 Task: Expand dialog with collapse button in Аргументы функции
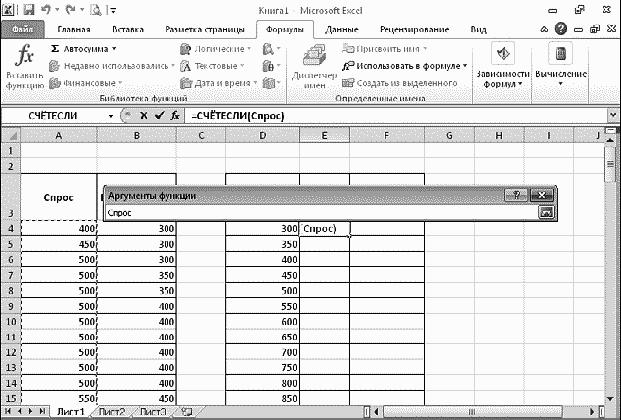(546, 213)
